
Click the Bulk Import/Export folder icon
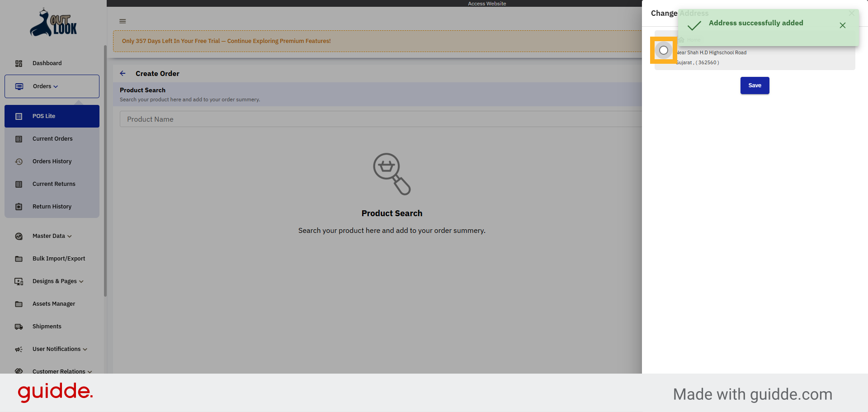click(x=19, y=259)
